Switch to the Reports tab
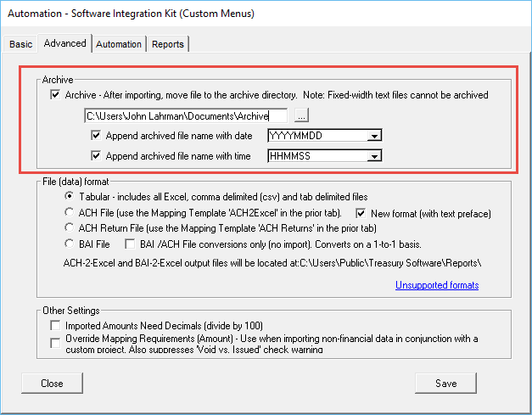Screen dimensions: 532x415 pyautogui.click(x=168, y=44)
